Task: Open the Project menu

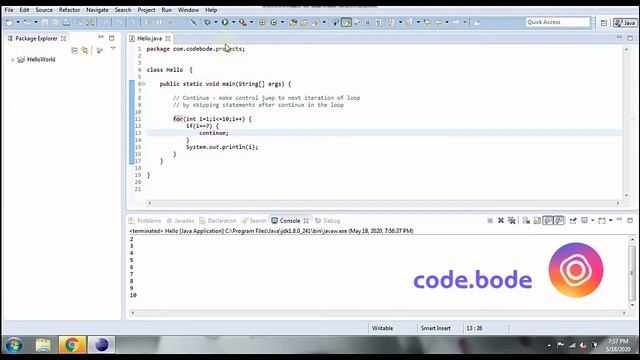Action: [146, 10]
